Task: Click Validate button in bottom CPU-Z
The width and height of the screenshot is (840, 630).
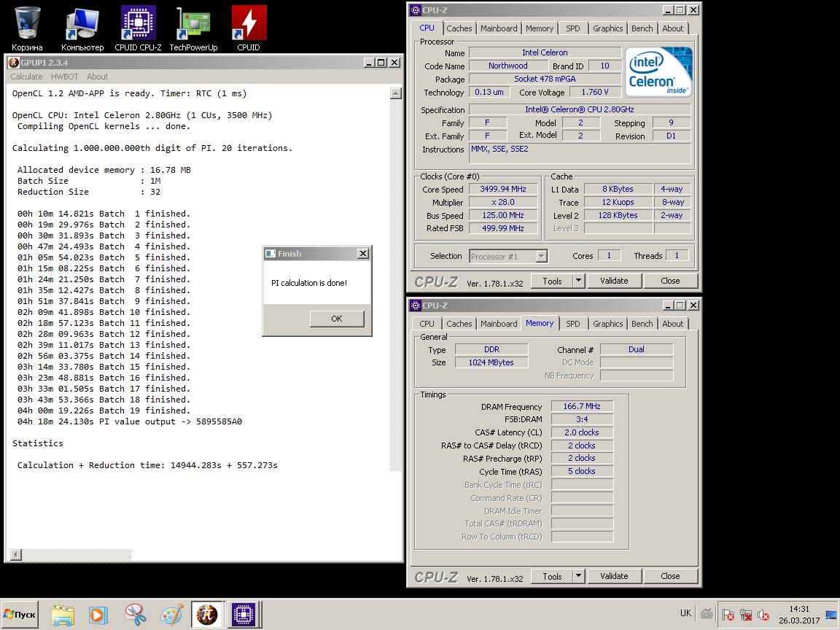Action: [614, 577]
